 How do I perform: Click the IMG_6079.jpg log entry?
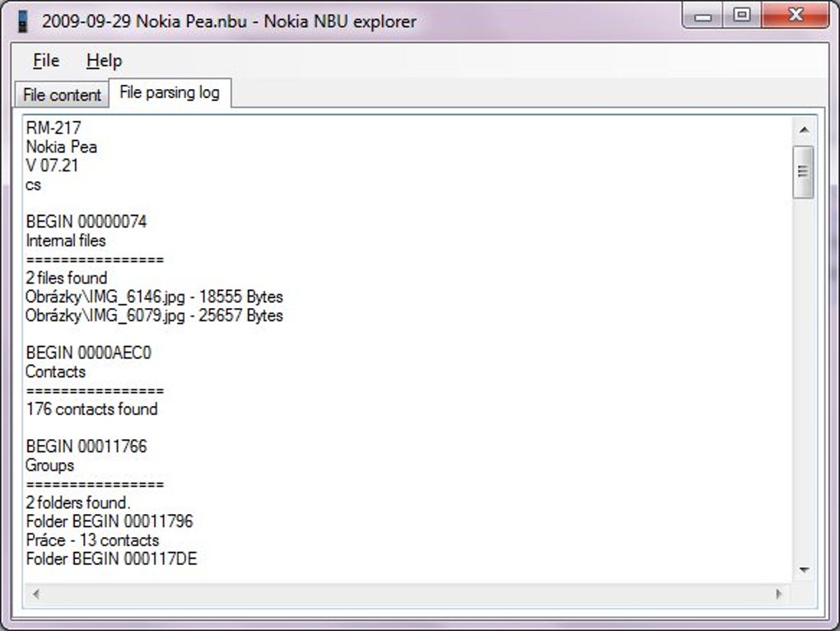pos(154,315)
